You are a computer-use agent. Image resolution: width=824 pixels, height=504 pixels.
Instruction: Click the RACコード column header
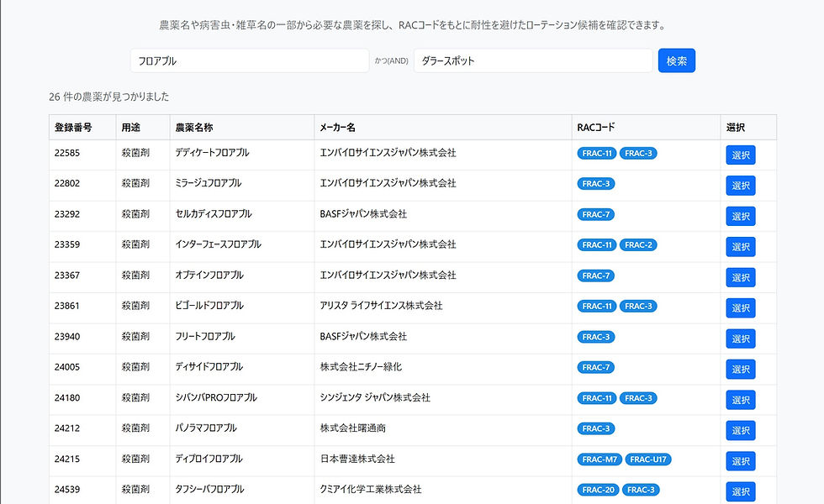click(592, 127)
